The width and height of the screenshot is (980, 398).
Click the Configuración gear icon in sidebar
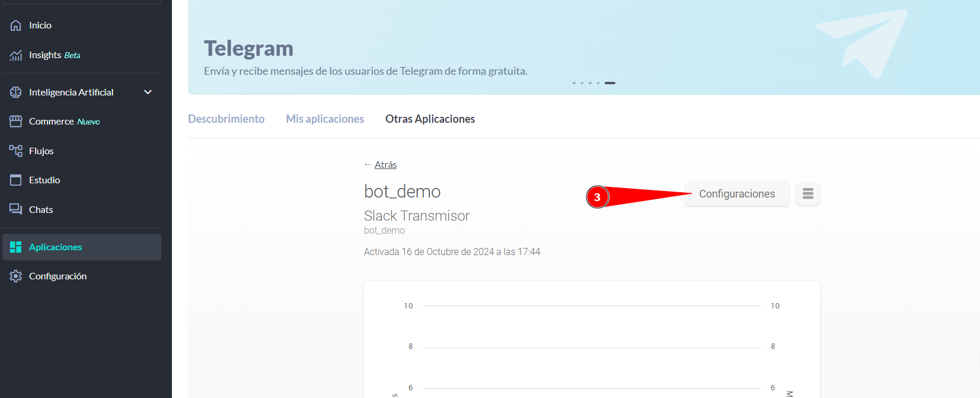16,276
